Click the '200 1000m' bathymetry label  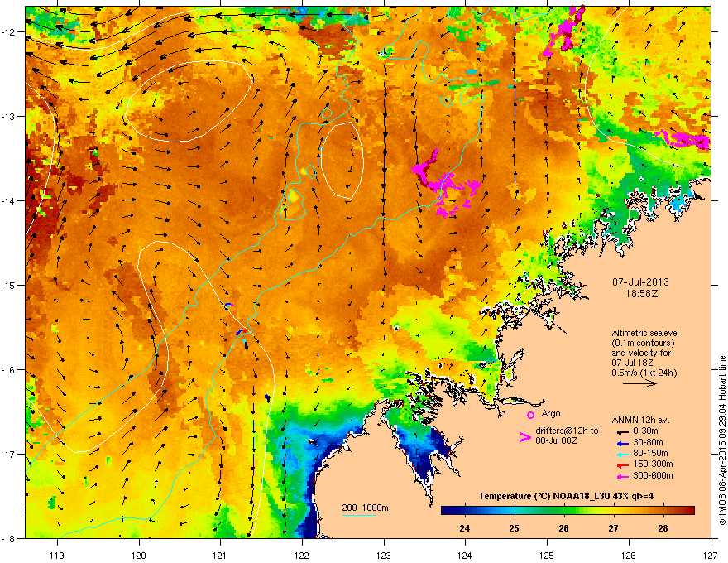tap(365, 508)
